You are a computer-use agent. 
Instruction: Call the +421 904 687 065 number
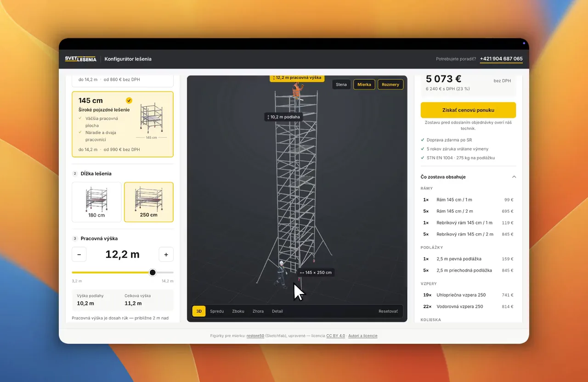(x=501, y=59)
